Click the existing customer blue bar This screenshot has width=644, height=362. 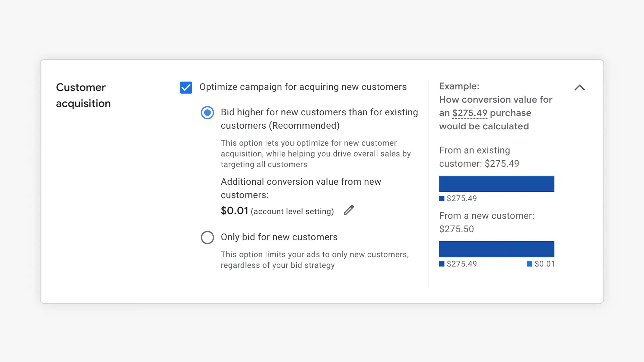coord(496,184)
